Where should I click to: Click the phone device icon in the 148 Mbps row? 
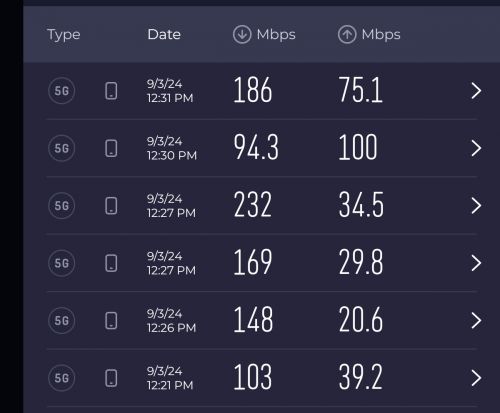pyautogui.click(x=111, y=321)
